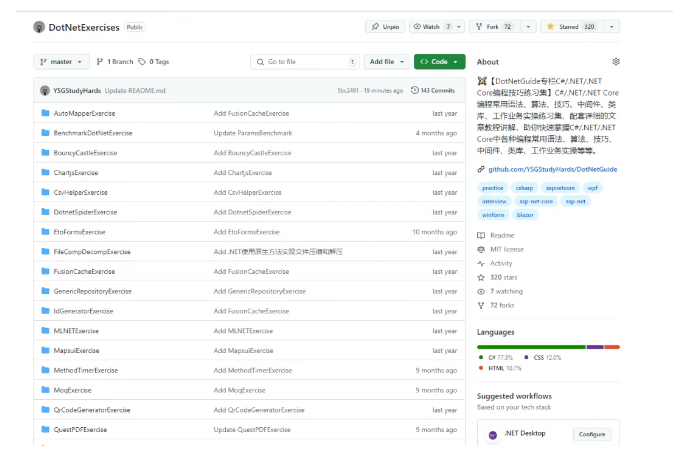Open the green Code dropdown
Screen dimensions: 678x474
tap(439, 62)
